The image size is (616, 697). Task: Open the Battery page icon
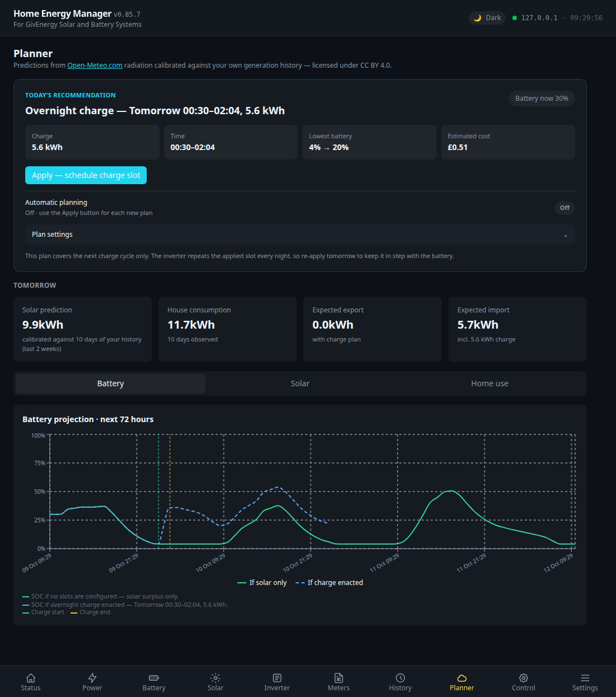tap(154, 678)
